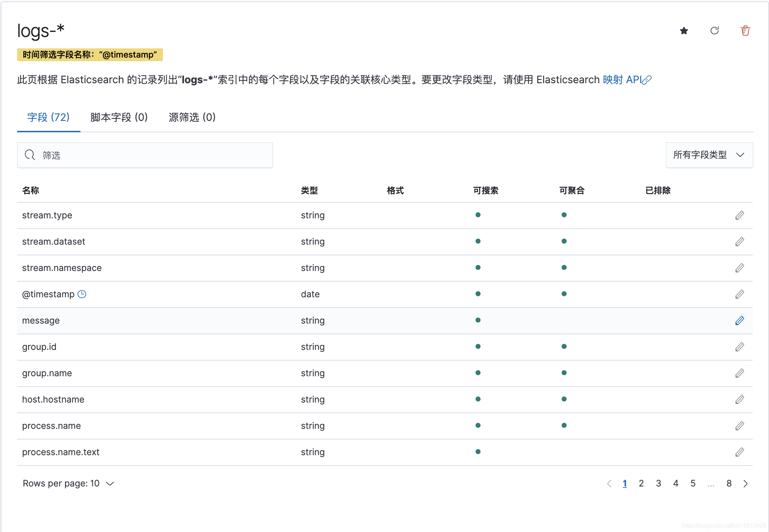
Task: Select current page 1 in pagination
Action: click(x=625, y=484)
